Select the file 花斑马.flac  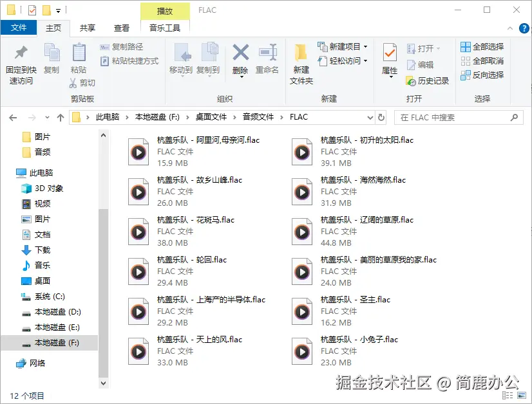click(x=182, y=231)
